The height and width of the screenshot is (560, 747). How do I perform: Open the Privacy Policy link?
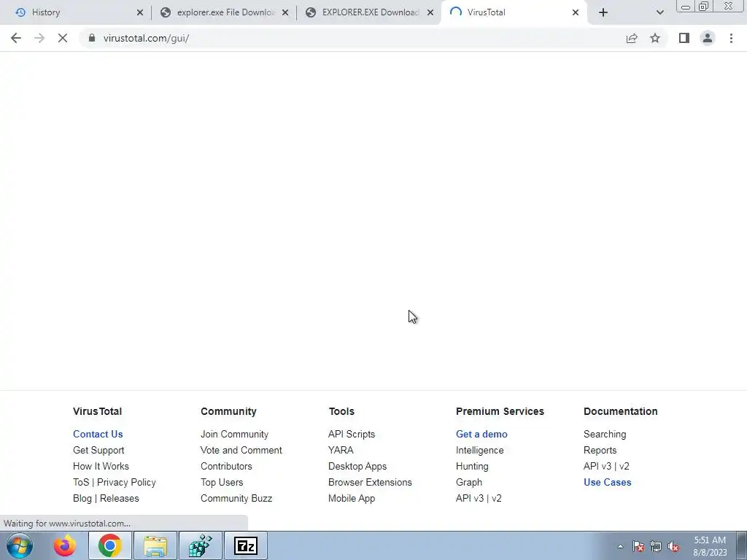[126, 482]
